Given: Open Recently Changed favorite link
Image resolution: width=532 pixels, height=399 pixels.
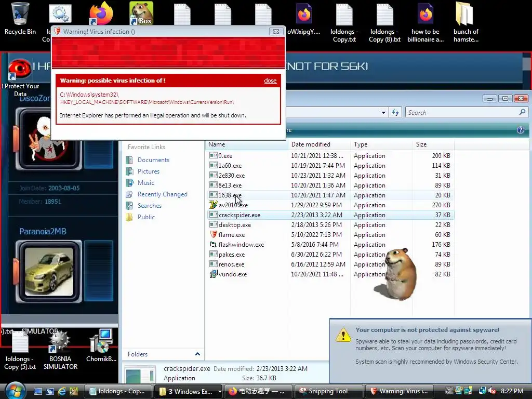Looking at the screenshot, I should click(x=162, y=194).
